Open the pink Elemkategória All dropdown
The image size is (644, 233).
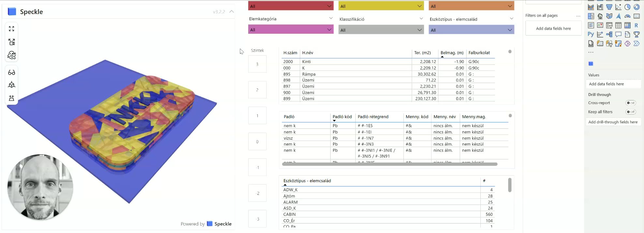[x=291, y=30]
